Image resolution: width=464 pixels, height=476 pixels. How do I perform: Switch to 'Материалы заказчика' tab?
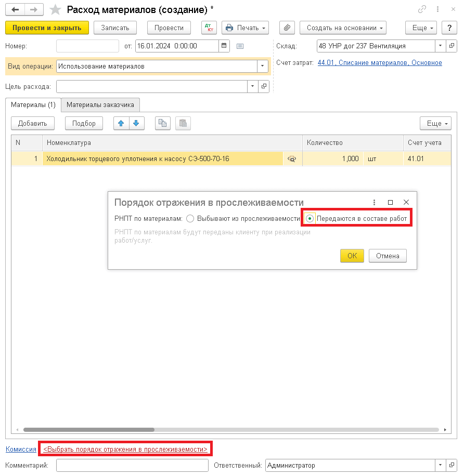[x=100, y=104]
